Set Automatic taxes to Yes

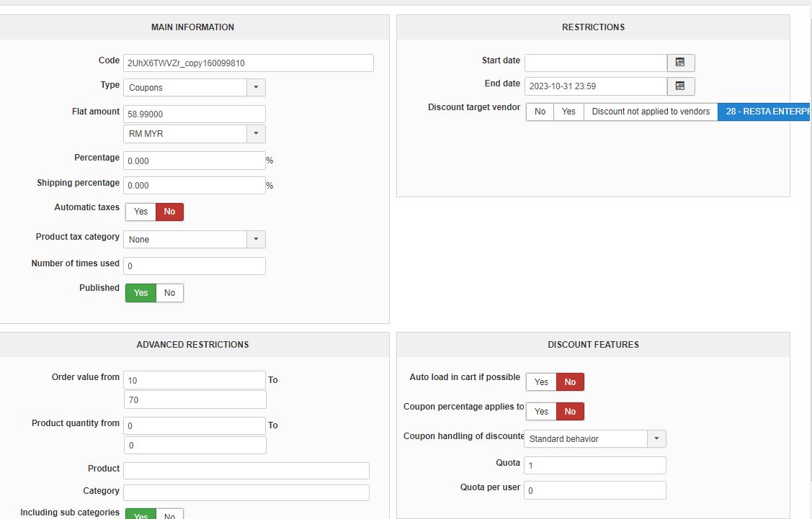[x=141, y=212]
